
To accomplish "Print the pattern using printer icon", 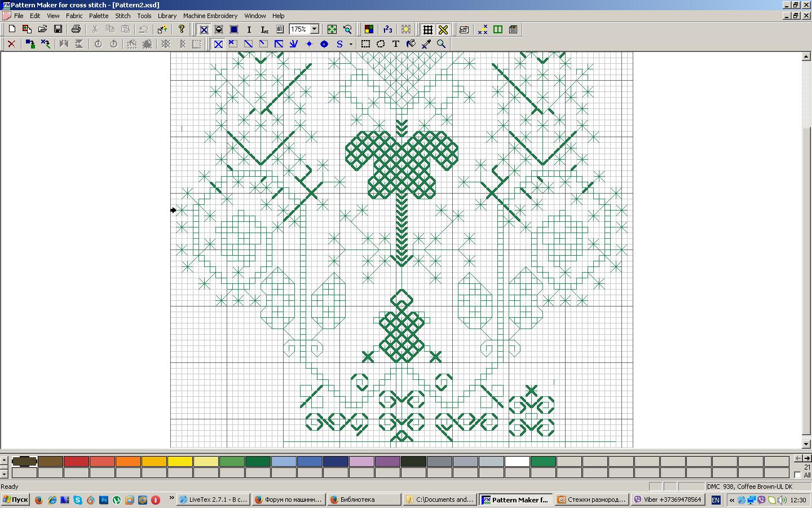I will [76, 29].
